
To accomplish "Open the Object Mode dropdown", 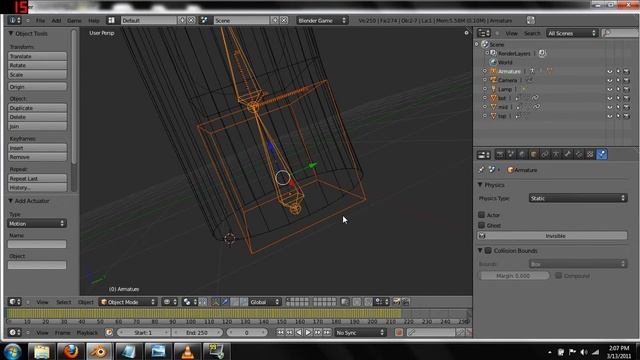I will pyautogui.click(x=128, y=302).
